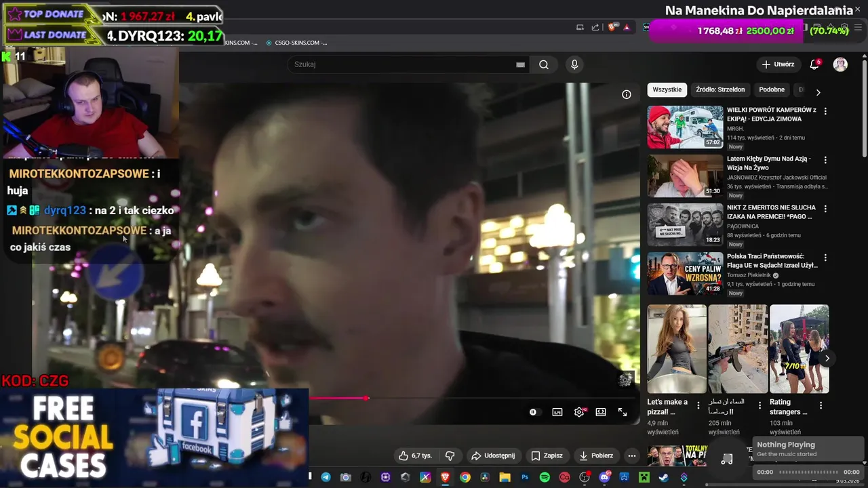
Task: Open options menu for Latem Kłęby Dymu video
Action: [825, 160]
